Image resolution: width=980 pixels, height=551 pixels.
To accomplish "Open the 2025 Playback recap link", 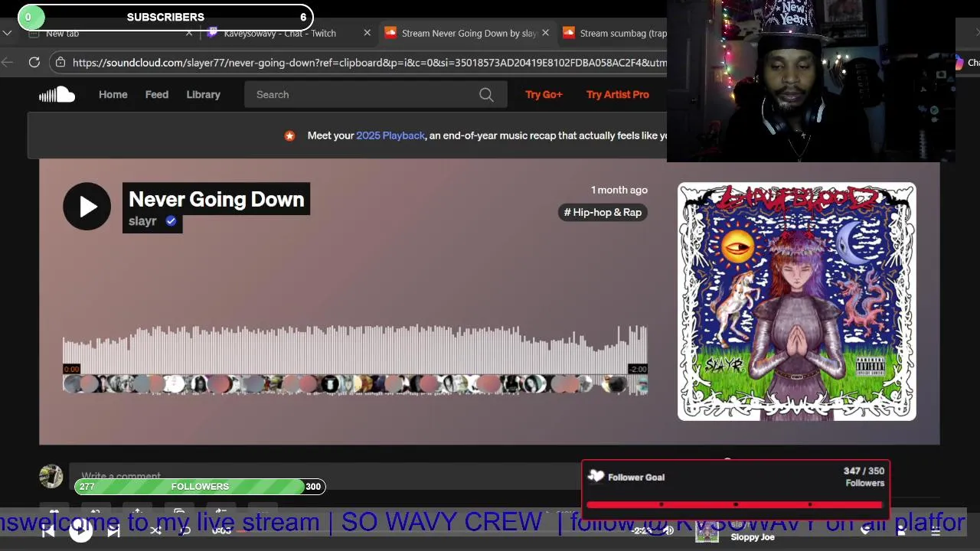I will point(390,135).
